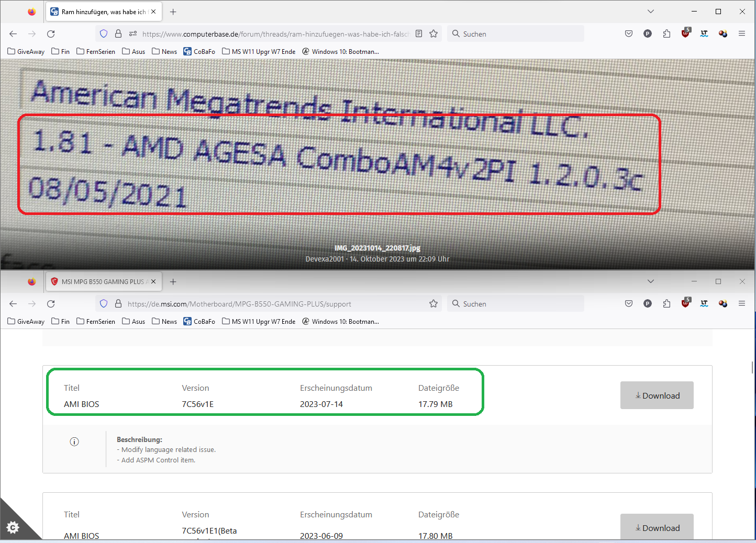This screenshot has height=543, width=756.
Task: Open tracking protection shield in ComputerBase window
Action: point(104,34)
